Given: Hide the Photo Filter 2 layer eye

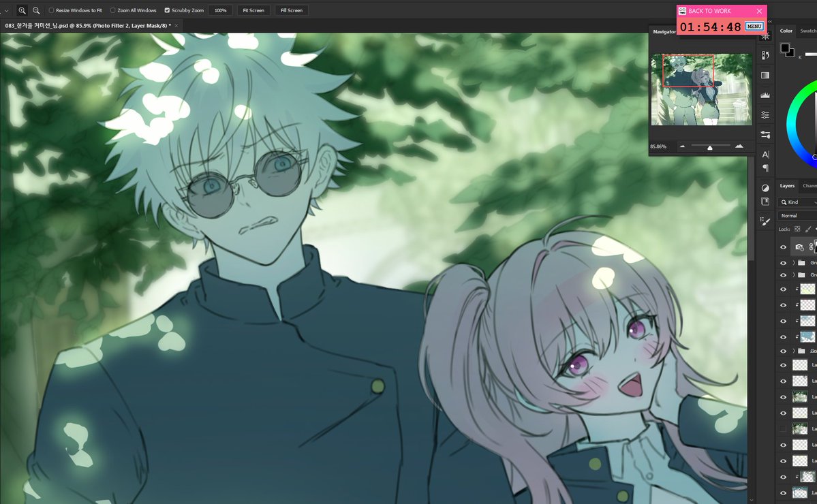Looking at the screenshot, I should [783, 247].
